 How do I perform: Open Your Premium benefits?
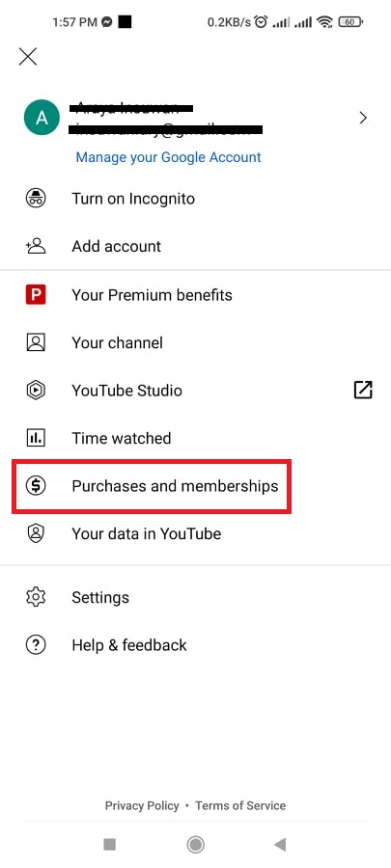(x=195, y=295)
